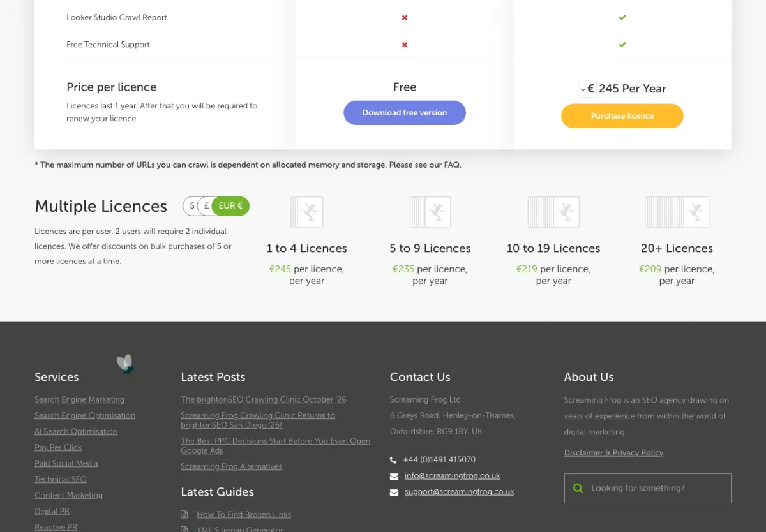
Task: Click the Latest Guides heading
Action: click(217, 492)
